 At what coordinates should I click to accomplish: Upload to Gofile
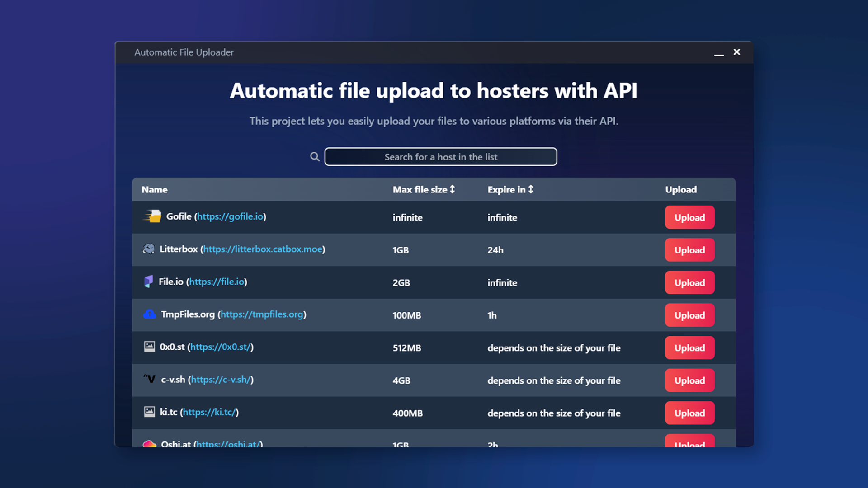[x=689, y=217]
